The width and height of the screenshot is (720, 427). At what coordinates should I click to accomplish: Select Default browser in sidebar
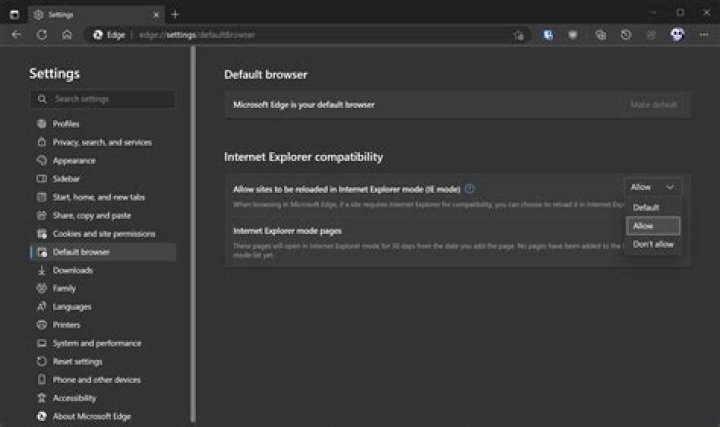click(103, 252)
